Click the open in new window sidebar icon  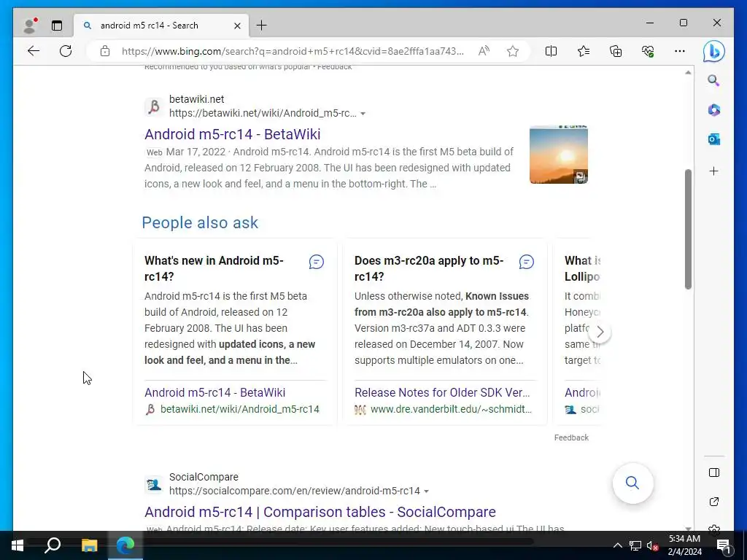(x=713, y=502)
